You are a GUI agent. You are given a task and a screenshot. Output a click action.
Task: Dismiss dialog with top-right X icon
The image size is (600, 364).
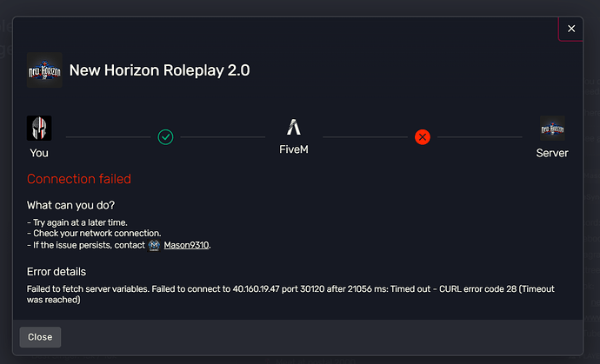click(571, 29)
